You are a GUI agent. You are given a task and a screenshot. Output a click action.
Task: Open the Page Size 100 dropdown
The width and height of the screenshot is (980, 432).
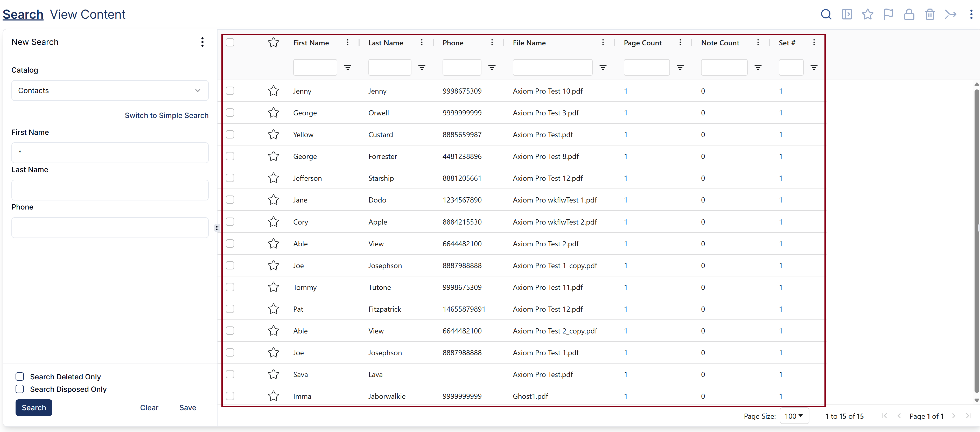click(x=794, y=416)
